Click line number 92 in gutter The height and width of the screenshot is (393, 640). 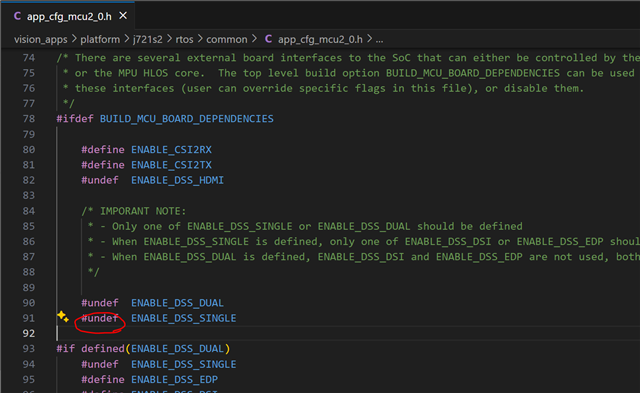(x=29, y=333)
